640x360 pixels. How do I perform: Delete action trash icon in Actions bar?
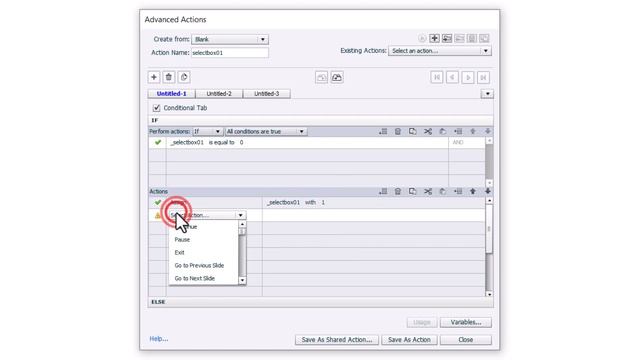[x=398, y=191]
